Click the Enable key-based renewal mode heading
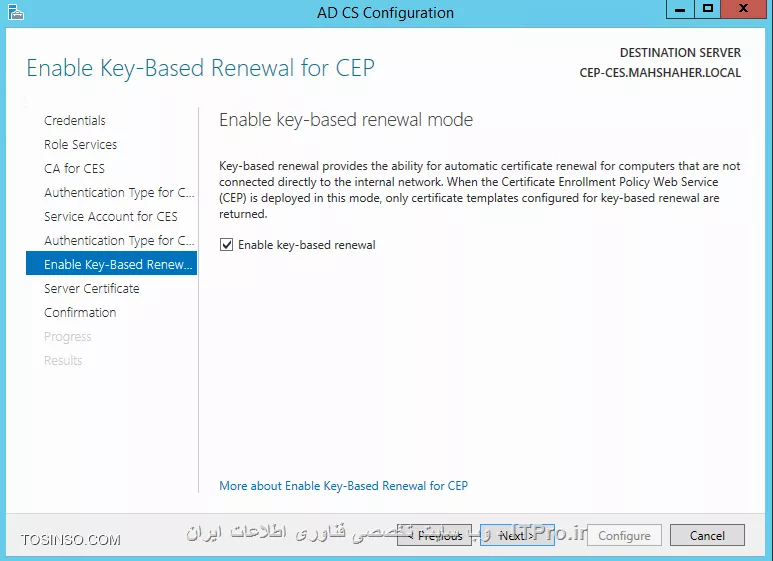This screenshot has width=773, height=561. coord(346,120)
